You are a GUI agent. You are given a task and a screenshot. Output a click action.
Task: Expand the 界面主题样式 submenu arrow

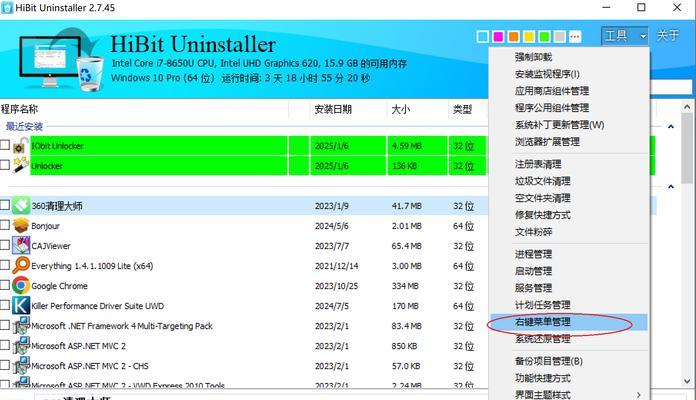[x=638, y=395]
